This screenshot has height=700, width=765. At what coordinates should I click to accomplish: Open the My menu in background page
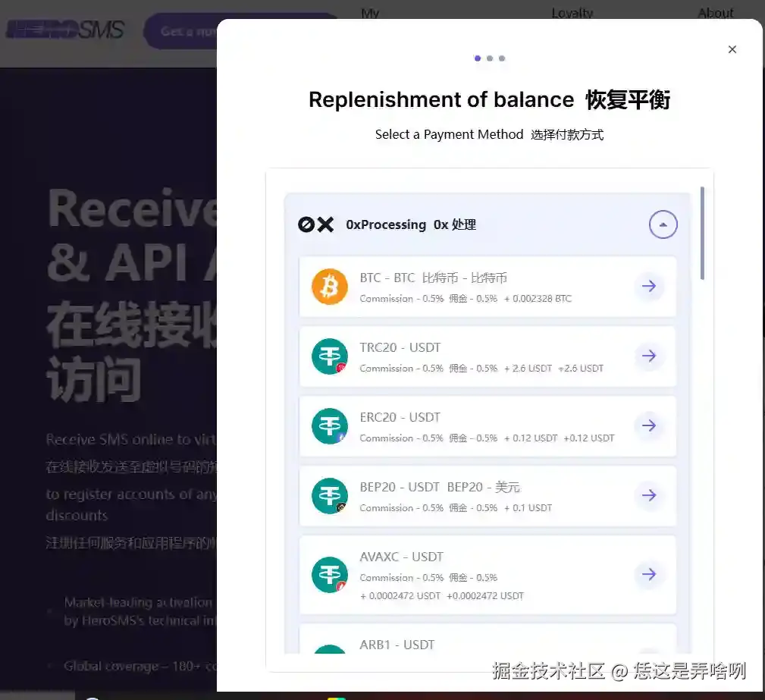point(370,13)
